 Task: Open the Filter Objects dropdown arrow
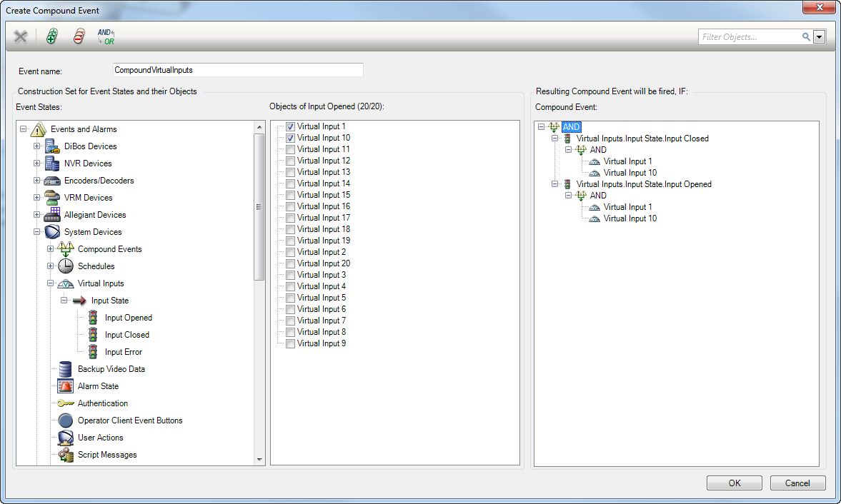pos(819,37)
